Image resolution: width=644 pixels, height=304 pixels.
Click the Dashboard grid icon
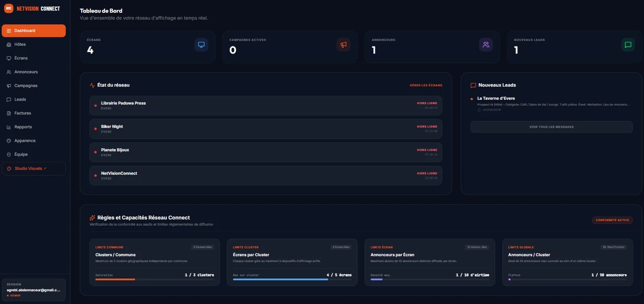pyautogui.click(x=9, y=31)
